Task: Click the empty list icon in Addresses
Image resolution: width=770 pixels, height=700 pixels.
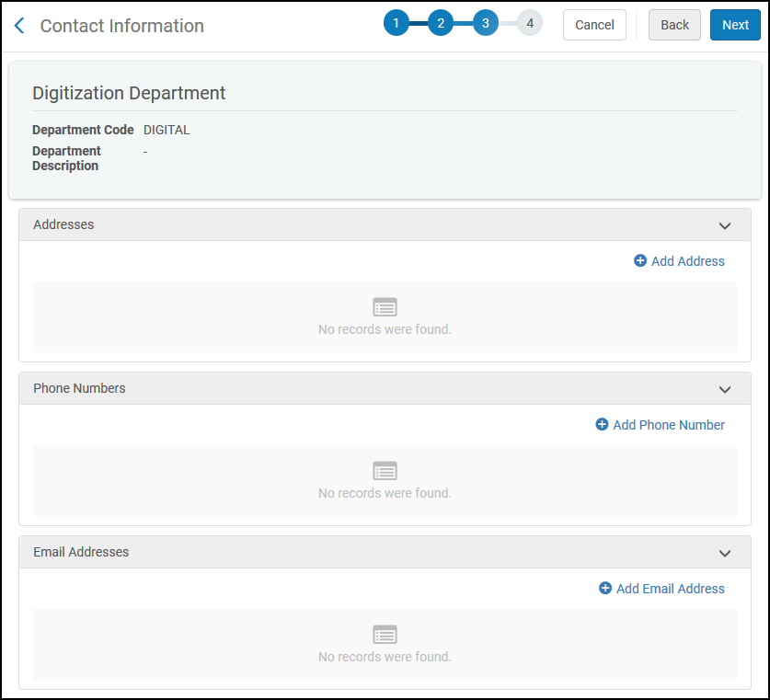Action: pos(385,307)
